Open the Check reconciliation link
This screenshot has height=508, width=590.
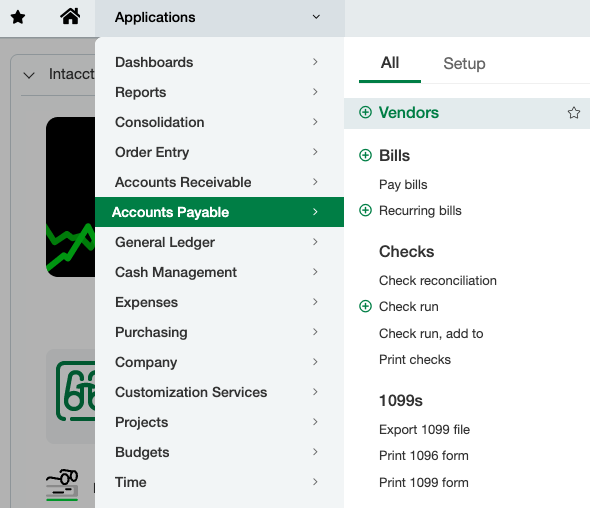(x=438, y=280)
